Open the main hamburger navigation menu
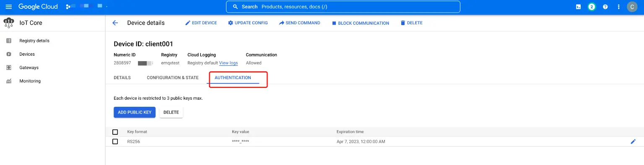644x165 pixels. [x=8, y=7]
